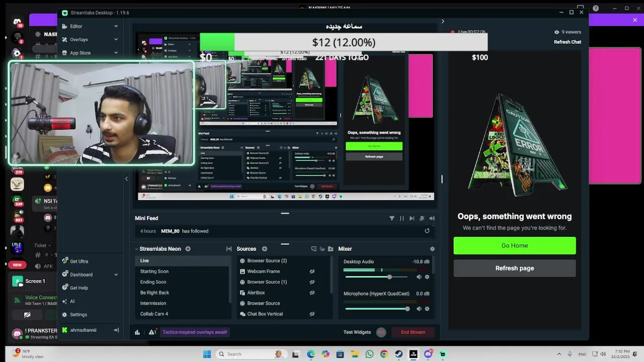This screenshot has width=644, height=362.
Task: Toggle the mute-alerts bell icon in Mini Feed
Action: 422,218
